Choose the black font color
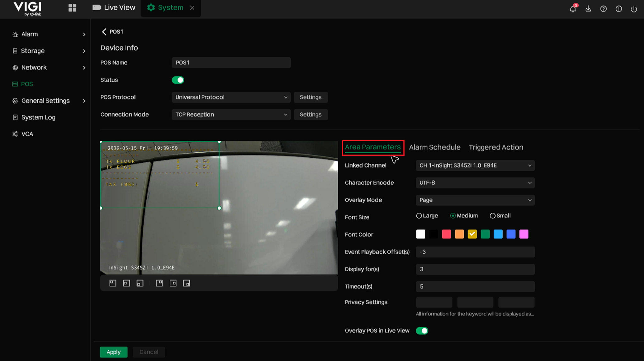 point(433,234)
